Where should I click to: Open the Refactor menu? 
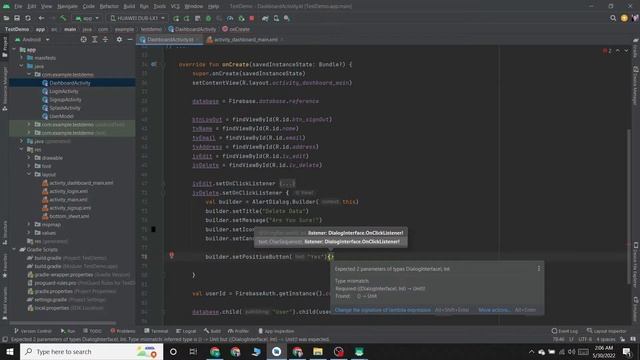[x=109, y=7]
